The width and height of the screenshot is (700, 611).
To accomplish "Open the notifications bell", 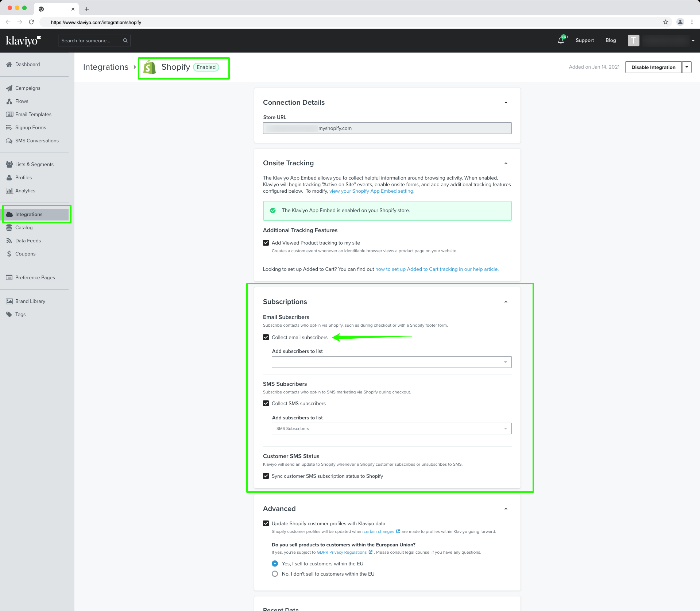I will (x=561, y=41).
